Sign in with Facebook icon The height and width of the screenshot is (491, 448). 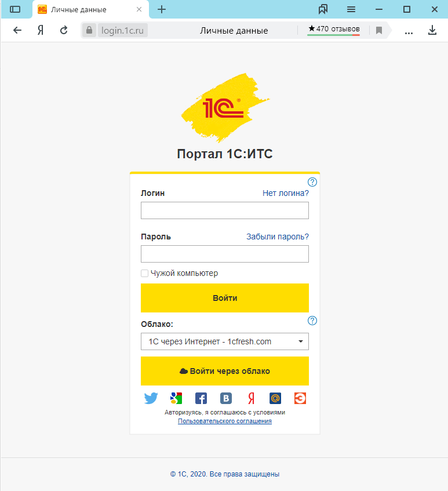tap(201, 398)
